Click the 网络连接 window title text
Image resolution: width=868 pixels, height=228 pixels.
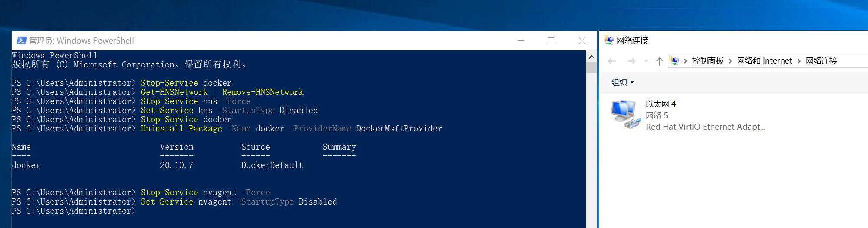(632, 40)
